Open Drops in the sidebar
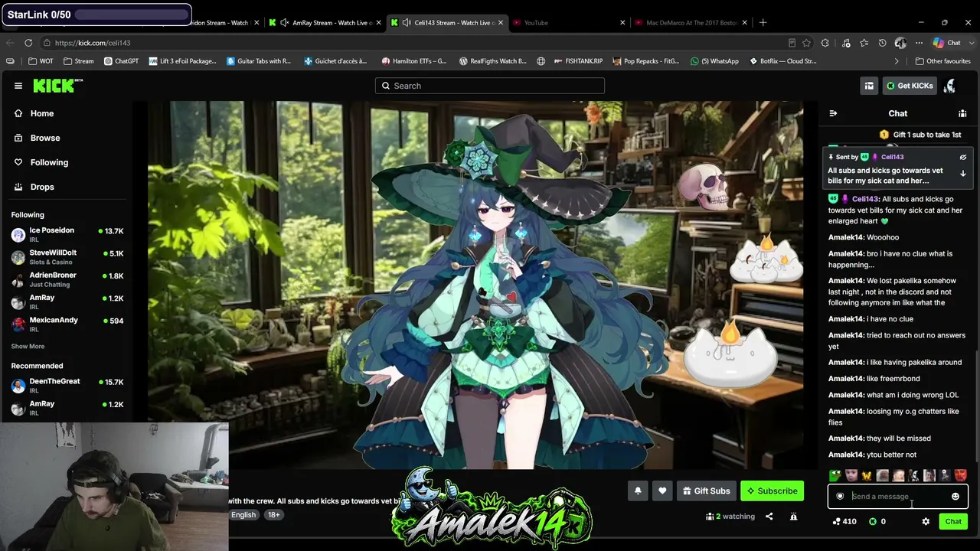This screenshot has height=551, width=980. pos(42,187)
